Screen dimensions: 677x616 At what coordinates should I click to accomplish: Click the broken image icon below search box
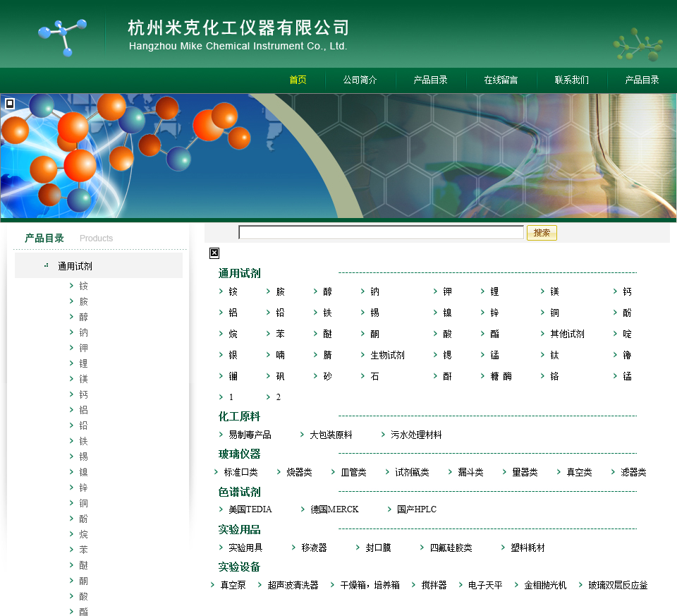(214, 253)
